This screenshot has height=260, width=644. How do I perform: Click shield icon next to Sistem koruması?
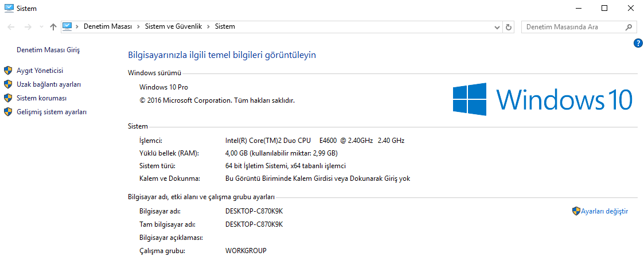click(x=8, y=98)
